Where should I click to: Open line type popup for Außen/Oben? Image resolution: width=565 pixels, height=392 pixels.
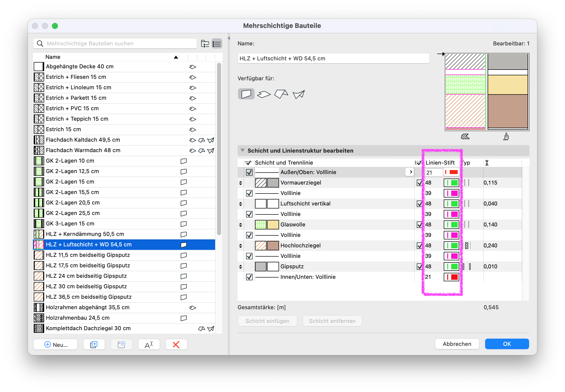point(410,172)
